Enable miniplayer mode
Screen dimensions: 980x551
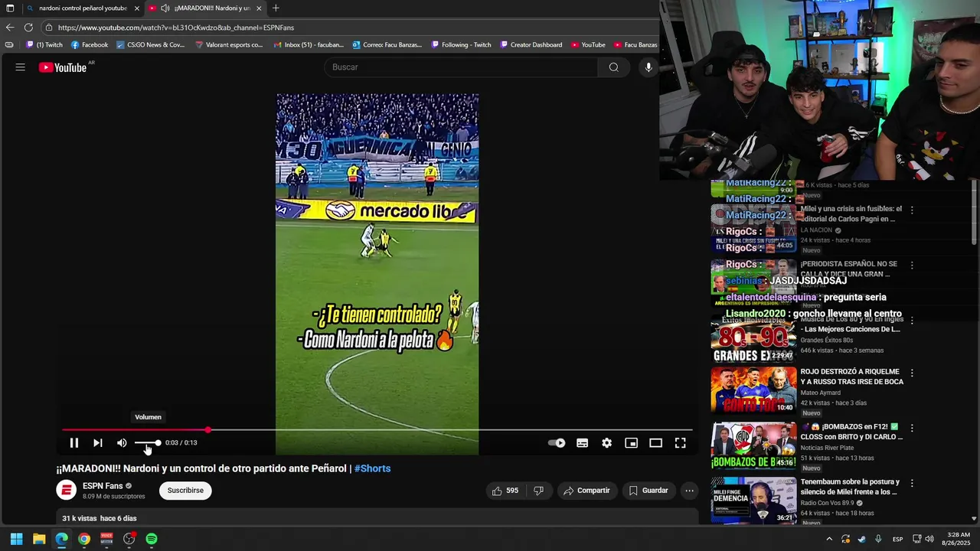632,443
